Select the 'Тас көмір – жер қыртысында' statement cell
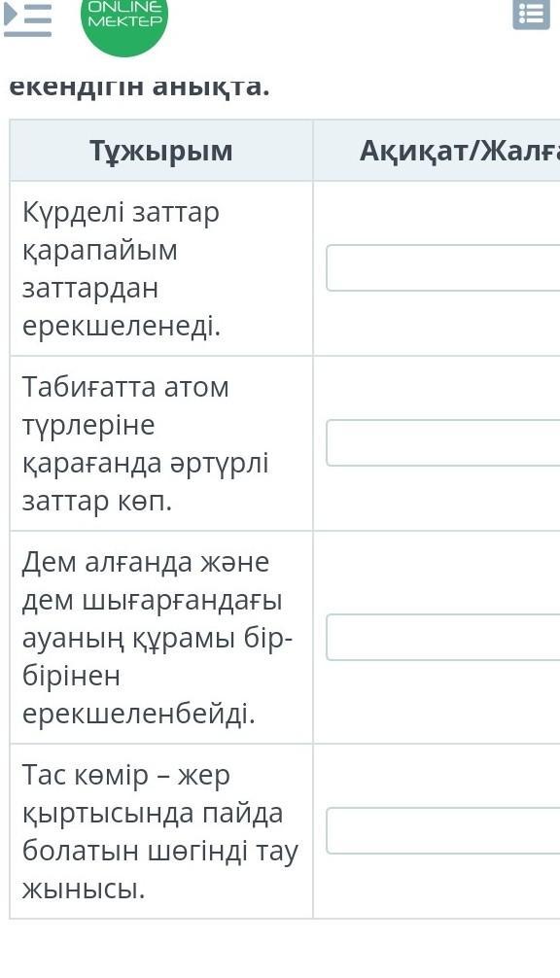Image resolution: width=560 pixels, height=978 pixels. coord(160,831)
